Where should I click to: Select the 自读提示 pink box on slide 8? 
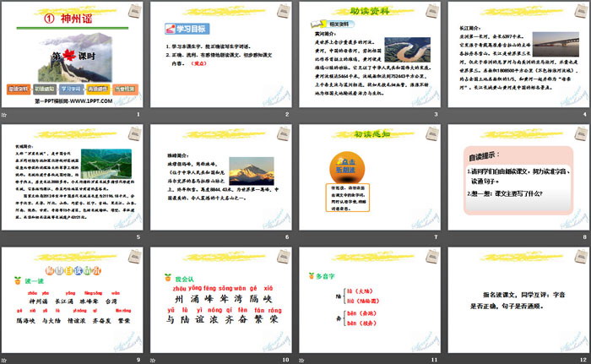[518, 180]
